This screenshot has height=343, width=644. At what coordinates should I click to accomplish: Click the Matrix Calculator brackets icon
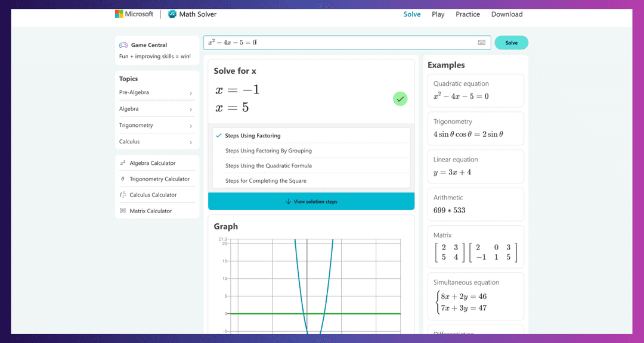click(124, 210)
